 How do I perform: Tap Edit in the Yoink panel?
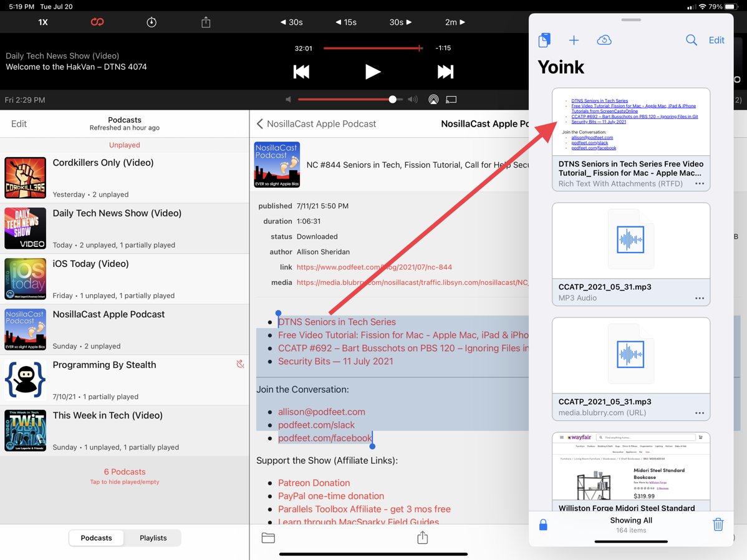coord(716,41)
